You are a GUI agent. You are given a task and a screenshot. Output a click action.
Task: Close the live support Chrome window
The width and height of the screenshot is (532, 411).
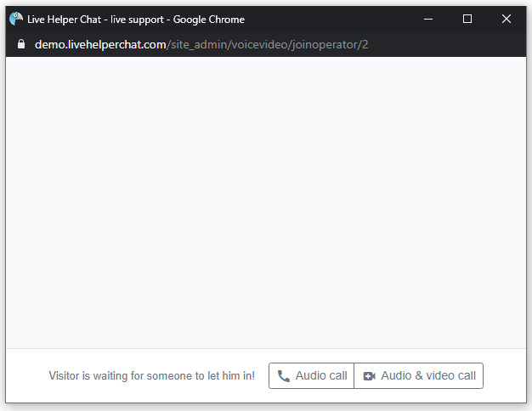pyautogui.click(x=507, y=19)
